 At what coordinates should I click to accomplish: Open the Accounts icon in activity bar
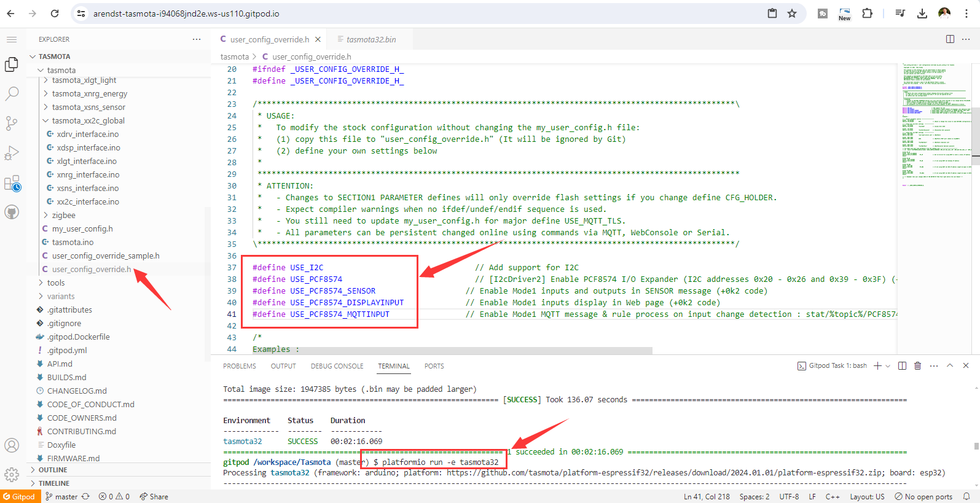pyautogui.click(x=12, y=445)
